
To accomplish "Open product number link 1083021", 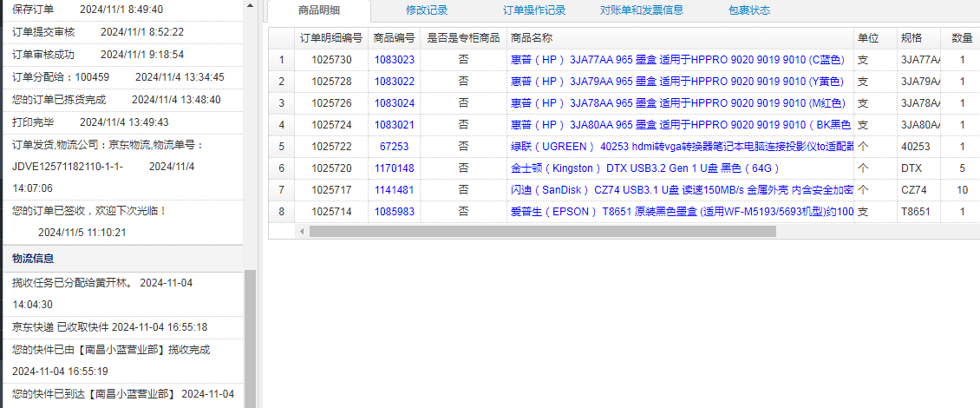I will [x=395, y=125].
